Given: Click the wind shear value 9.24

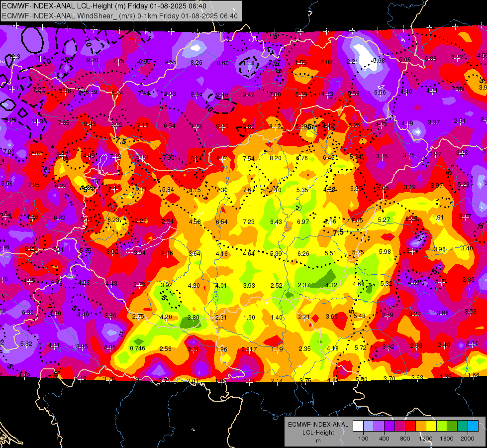Looking at the screenshot, I should click(x=222, y=126).
